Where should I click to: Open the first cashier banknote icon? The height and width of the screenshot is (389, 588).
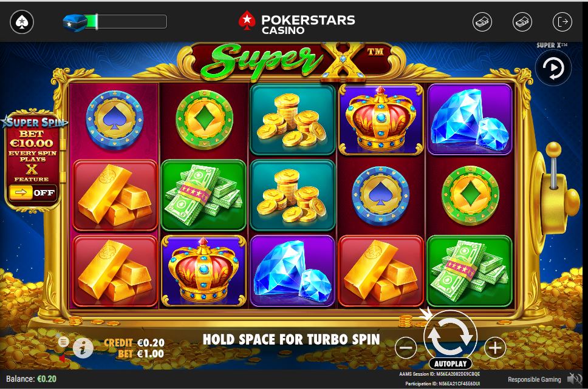pyautogui.click(x=482, y=22)
